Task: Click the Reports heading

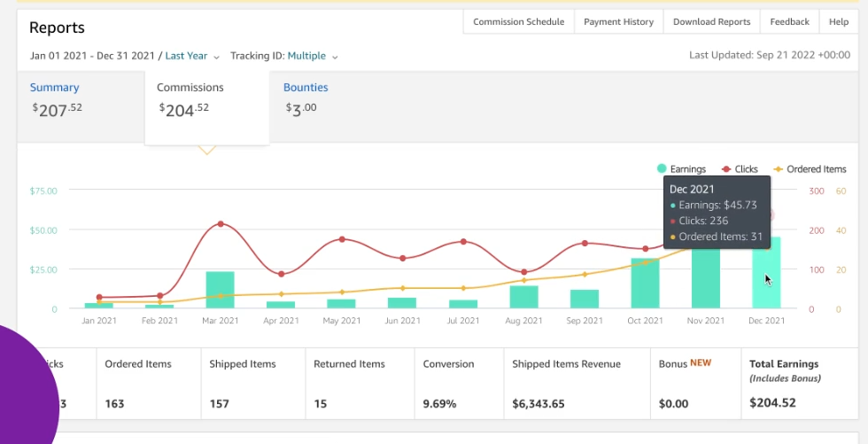Action: tap(57, 27)
